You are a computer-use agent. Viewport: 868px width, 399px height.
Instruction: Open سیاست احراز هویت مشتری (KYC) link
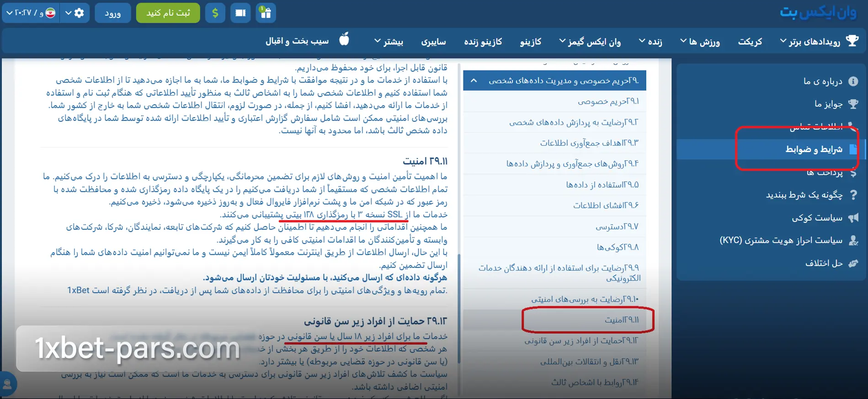781,240
